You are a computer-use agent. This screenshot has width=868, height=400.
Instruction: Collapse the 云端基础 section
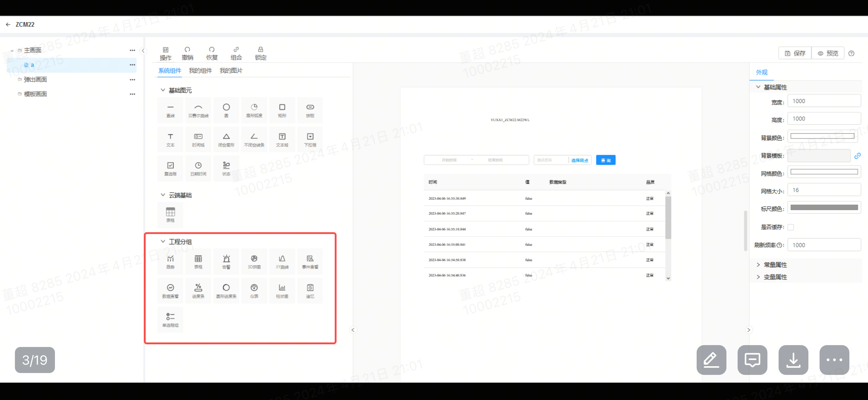(x=163, y=195)
